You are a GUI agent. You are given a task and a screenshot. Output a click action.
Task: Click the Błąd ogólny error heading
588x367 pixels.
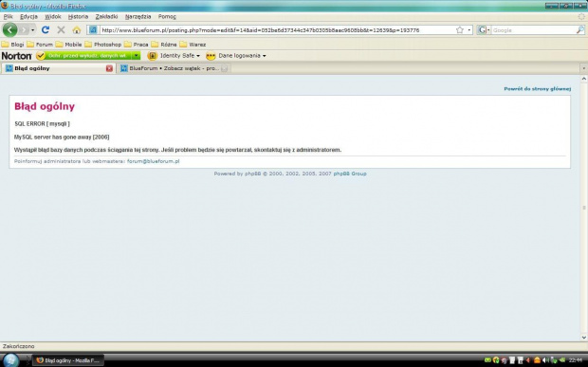click(45, 106)
